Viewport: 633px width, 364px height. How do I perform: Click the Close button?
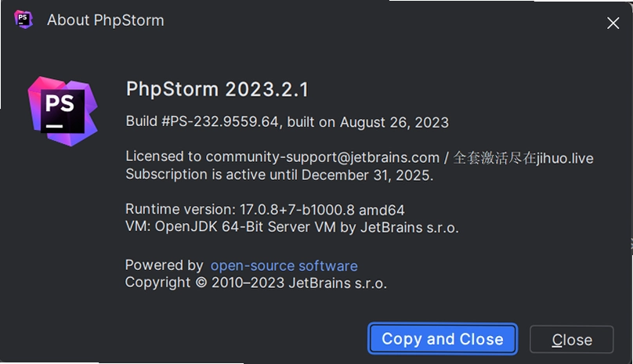point(572,340)
